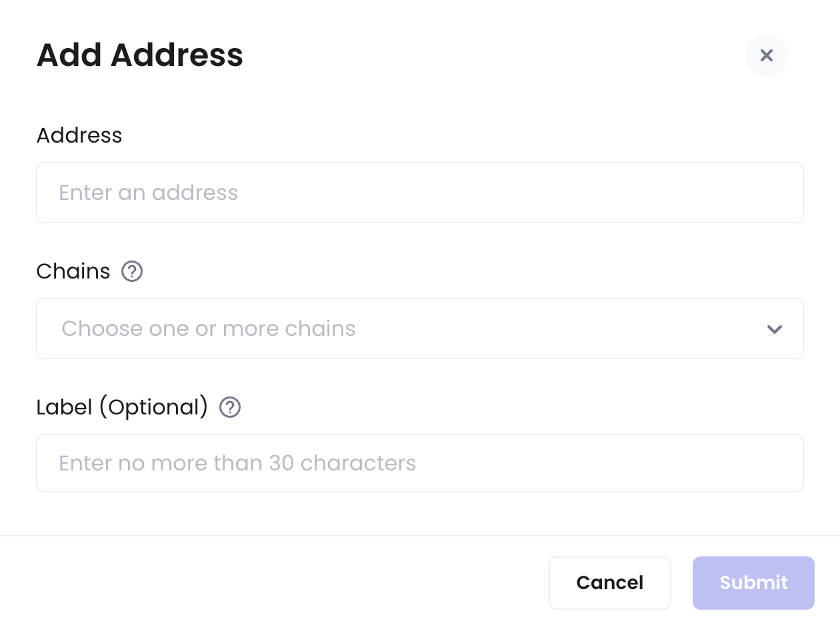The width and height of the screenshot is (840, 625).
Task: Click the Cancel button
Action: pos(610,583)
